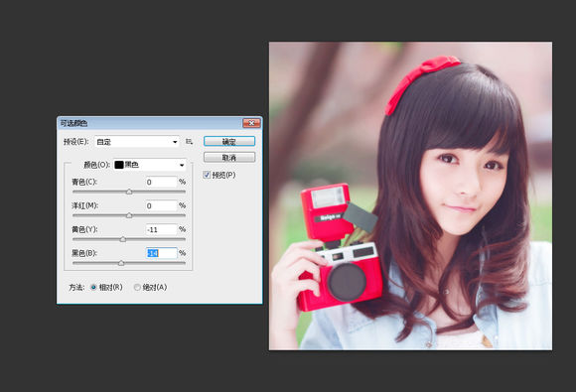Toggle the 预览(P) checkbox
576x392 pixels.
pyautogui.click(x=207, y=175)
